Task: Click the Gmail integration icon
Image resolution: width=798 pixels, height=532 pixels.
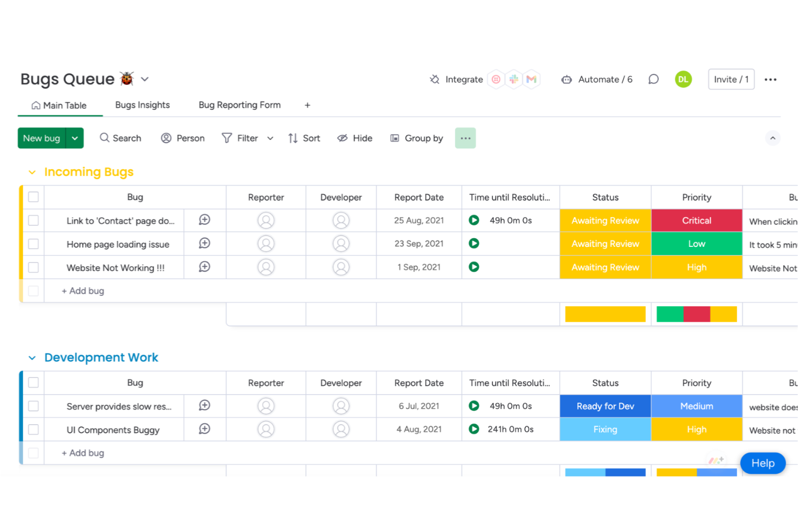Action: coord(531,79)
